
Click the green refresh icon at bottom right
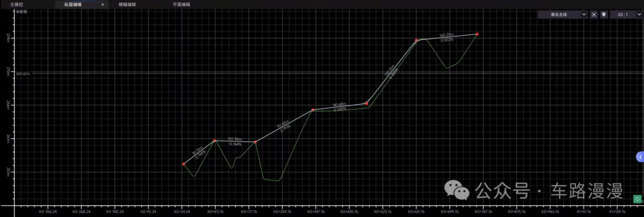[637, 199]
